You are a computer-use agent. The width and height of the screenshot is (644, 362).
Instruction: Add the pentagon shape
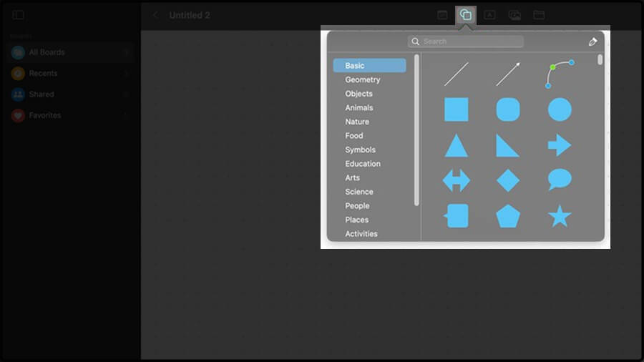(x=508, y=215)
